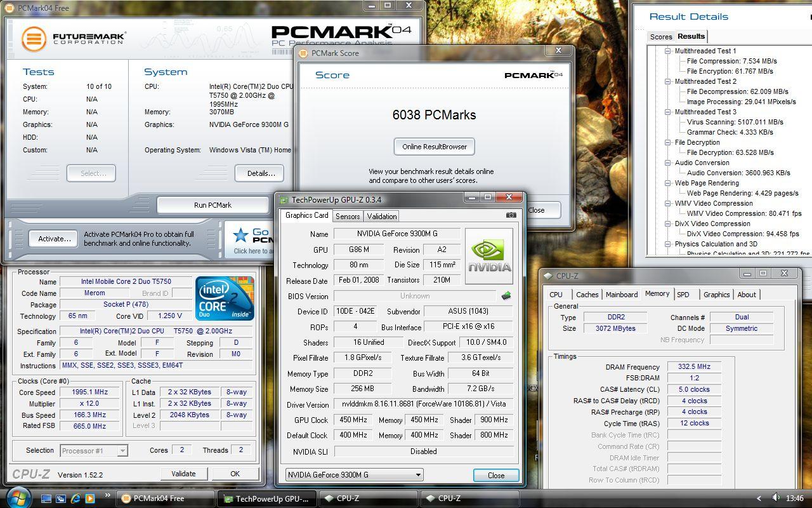812x508 pixels.
Task: Click the Driver Version field in GPU-Z
Action: pos(423,404)
